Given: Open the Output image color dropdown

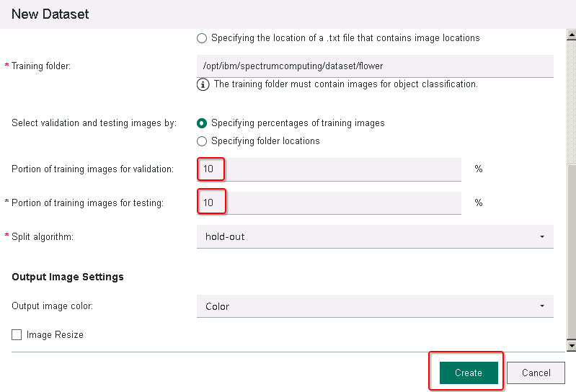Looking at the screenshot, I should coord(375,306).
